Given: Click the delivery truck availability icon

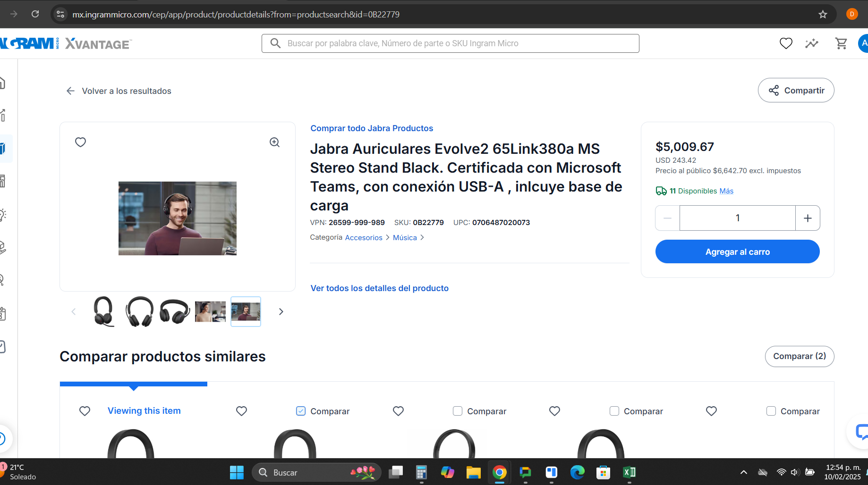Looking at the screenshot, I should click(x=661, y=191).
